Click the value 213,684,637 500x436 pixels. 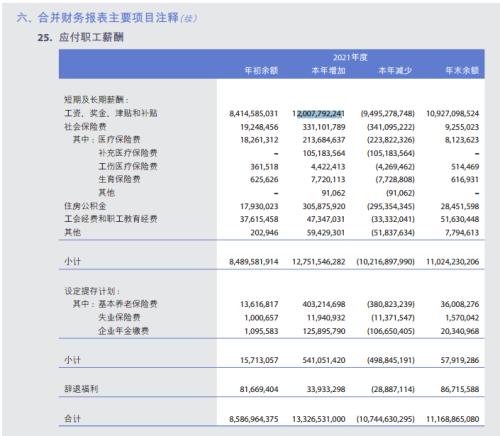[324, 140]
